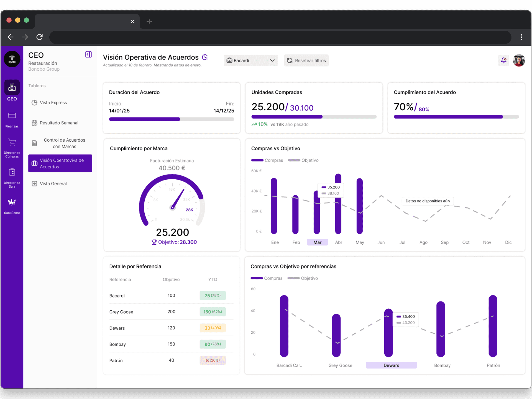Click the clock icon beside page title

205,57
